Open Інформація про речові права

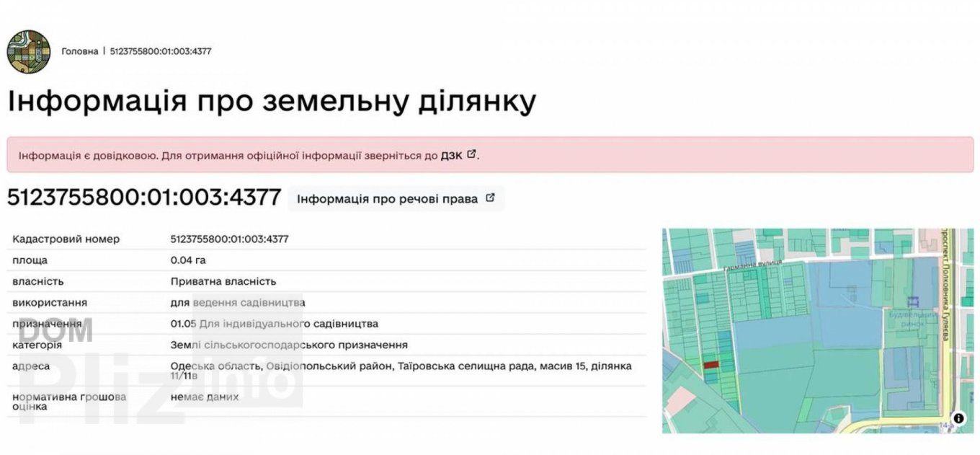click(387, 199)
